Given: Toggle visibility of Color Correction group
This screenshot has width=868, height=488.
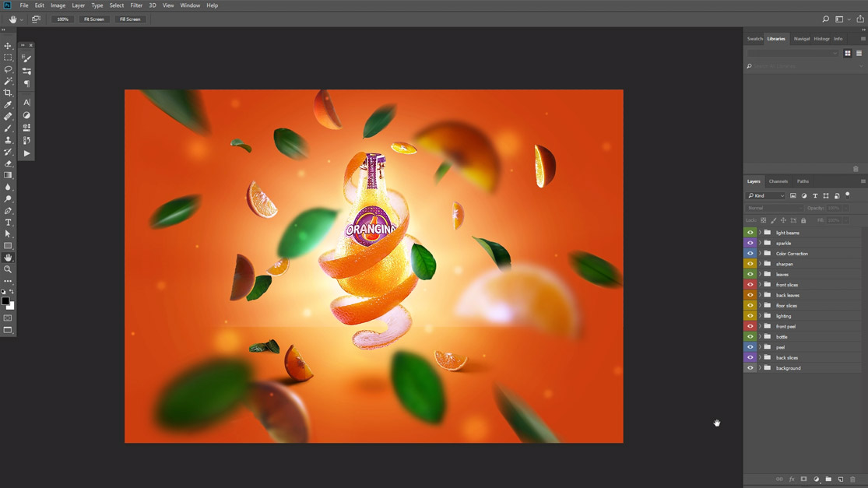Looking at the screenshot, I should [x=750, y=254].
